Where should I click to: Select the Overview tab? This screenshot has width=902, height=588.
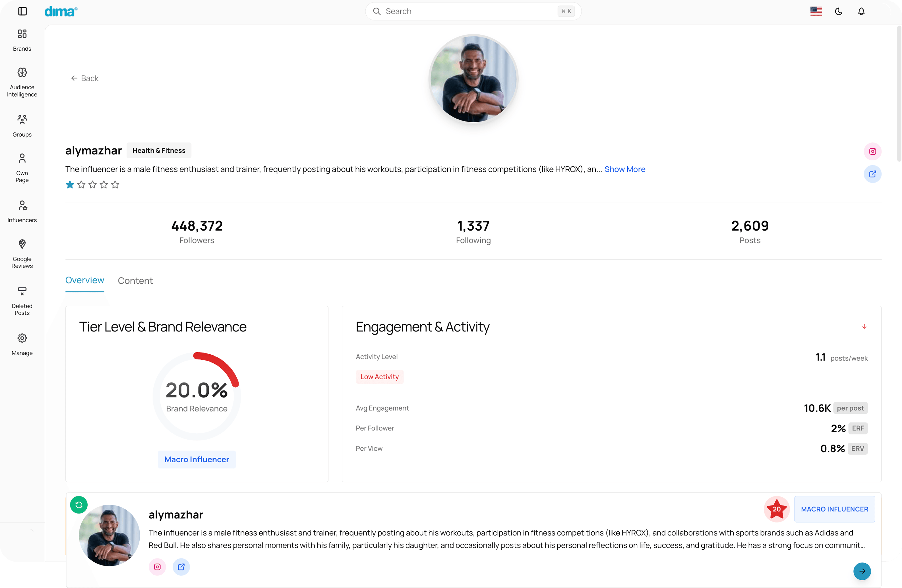tap(84, 280)
